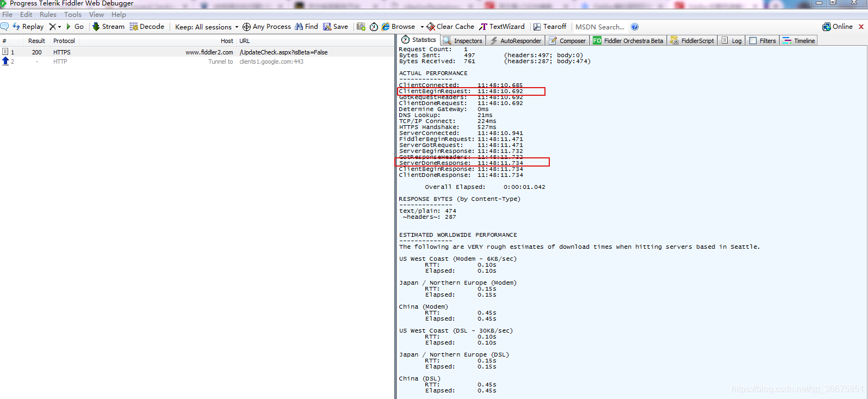Open the Remove sessions dropdown arrow
868x399 pixels.
pyautogui.click(x=60, y=27)
